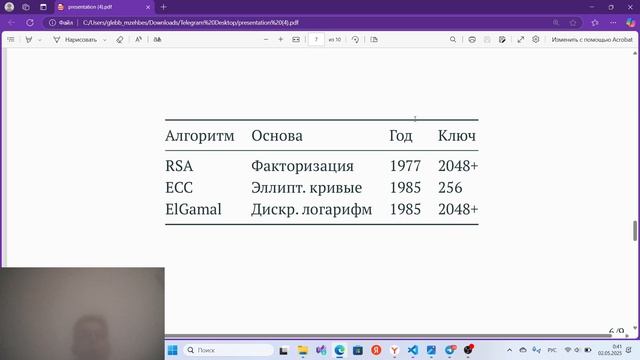Click table header Алгоритм
This screenshot has height=360, width=640.
tap(200, 136)
